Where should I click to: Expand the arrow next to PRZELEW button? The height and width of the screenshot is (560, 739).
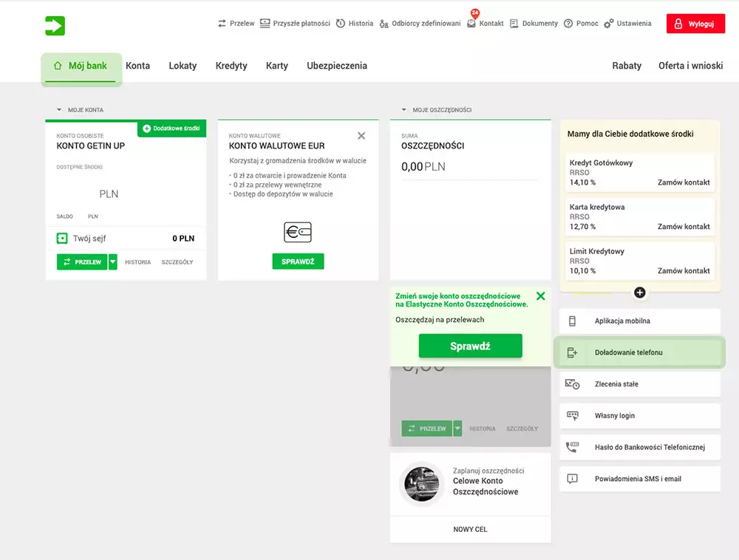click(112, 262)
